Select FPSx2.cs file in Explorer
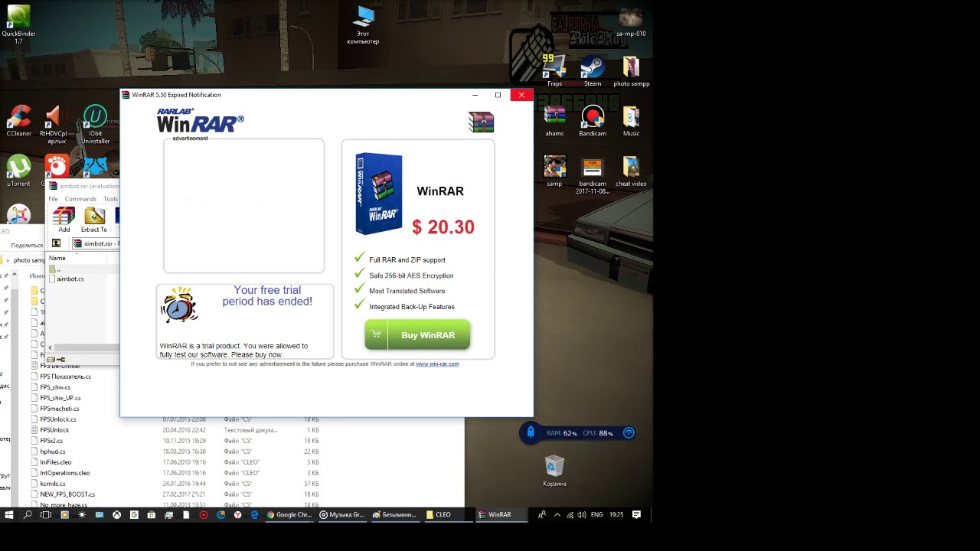 point(51,441)
